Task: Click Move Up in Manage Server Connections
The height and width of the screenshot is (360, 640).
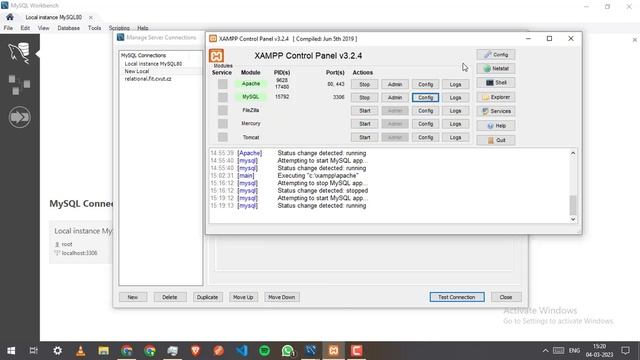Action: pos(243,297)
